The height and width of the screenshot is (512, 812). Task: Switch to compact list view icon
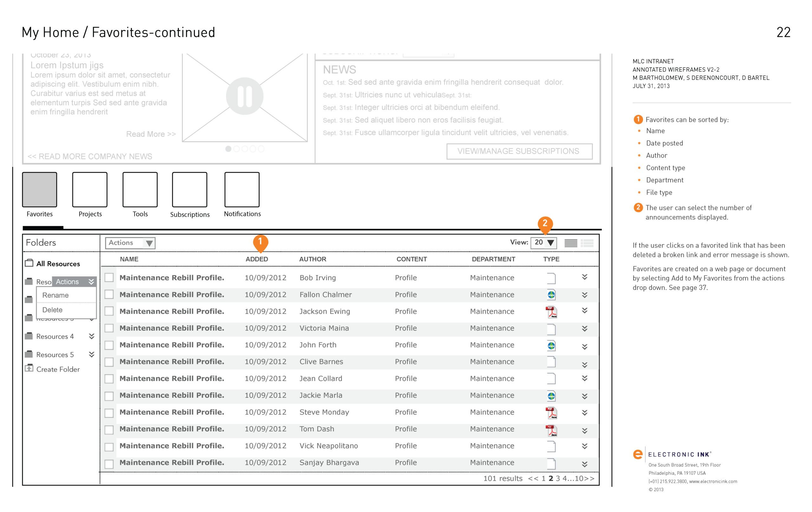click(571, 243)
